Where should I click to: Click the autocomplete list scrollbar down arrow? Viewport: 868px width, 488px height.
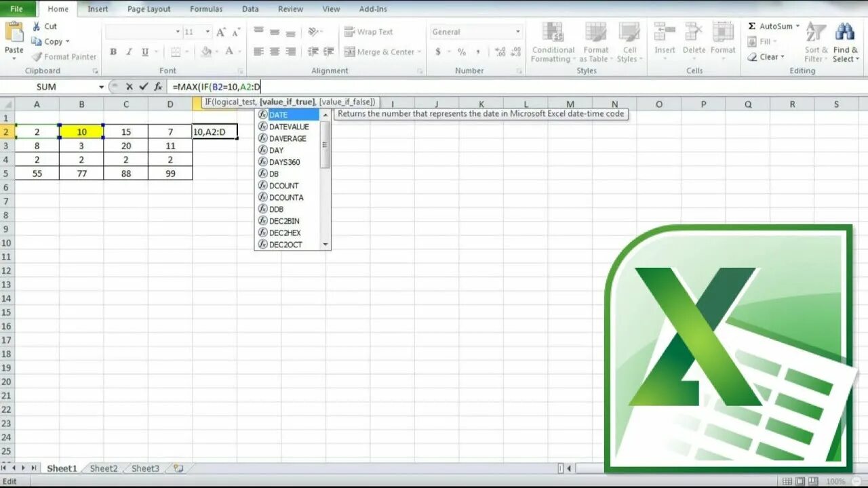[x=325, y=245]
